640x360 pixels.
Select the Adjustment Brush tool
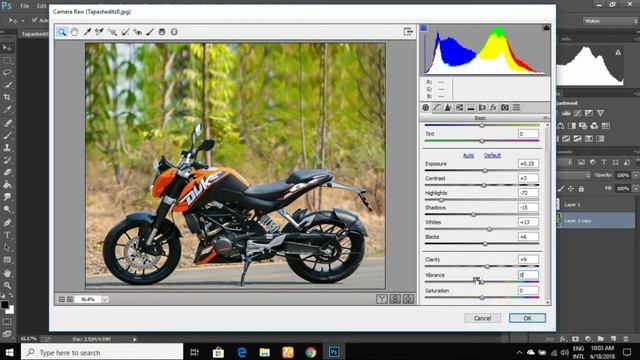pos(150,32)
